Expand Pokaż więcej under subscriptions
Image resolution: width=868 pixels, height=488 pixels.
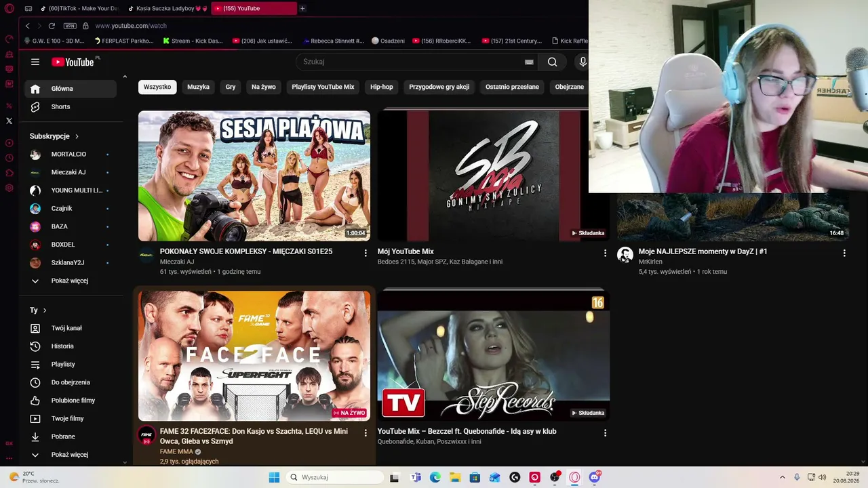point(71,281)
